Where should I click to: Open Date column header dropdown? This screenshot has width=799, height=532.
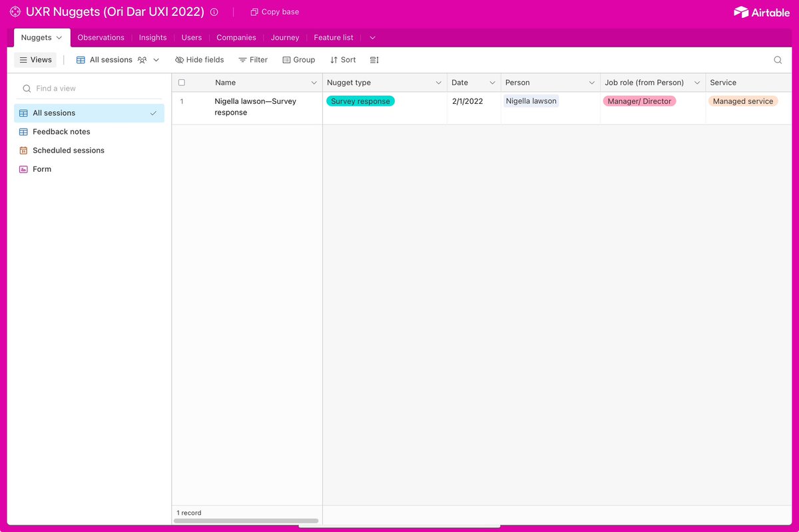(x=492, y=83)
